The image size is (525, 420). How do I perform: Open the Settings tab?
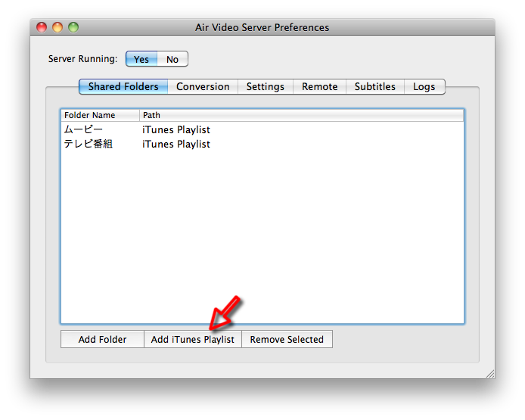pos(266,87)
